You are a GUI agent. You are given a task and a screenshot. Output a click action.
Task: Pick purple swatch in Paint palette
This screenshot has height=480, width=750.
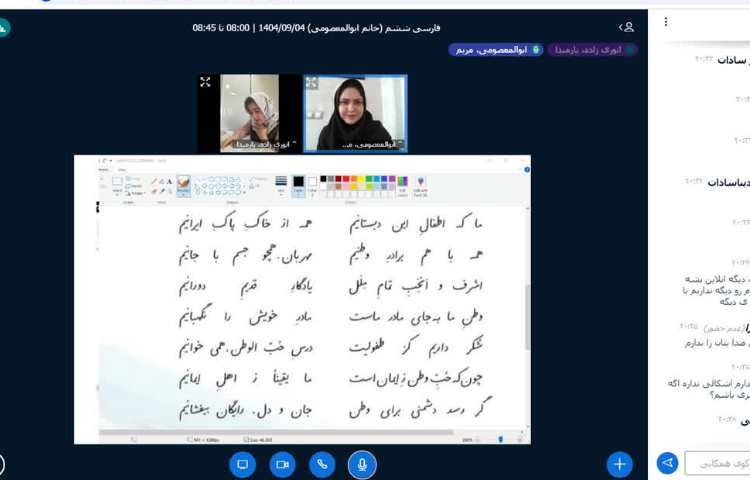392,179
